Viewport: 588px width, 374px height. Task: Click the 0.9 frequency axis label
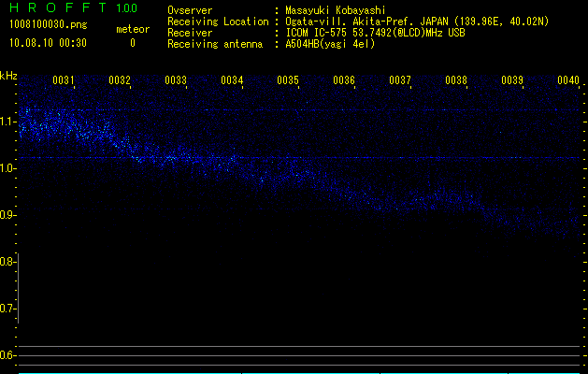(x=7, y=215)
